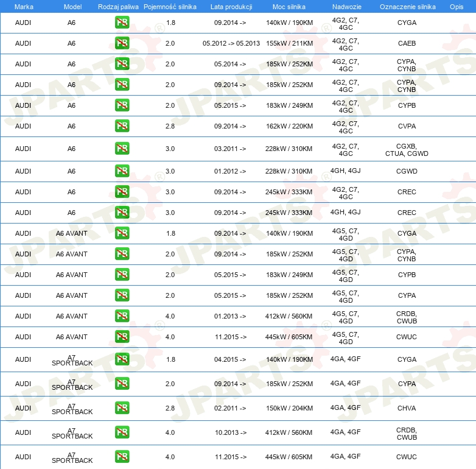The image size is (476, 469).
Task: Click the fuel icon for the A7 Sportback 605KM
Action: [122, 457]
